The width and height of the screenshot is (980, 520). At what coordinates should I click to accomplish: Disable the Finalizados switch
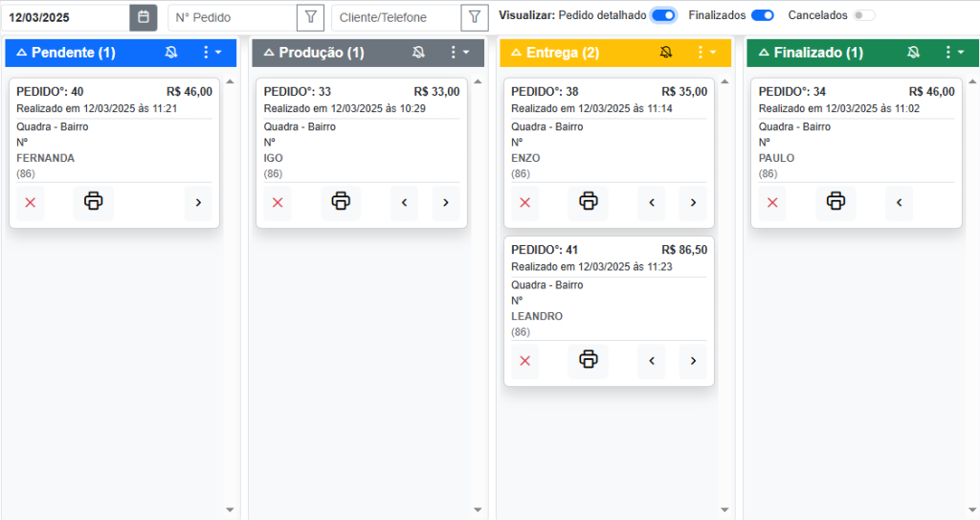pyautogui.click(x=762, y=15)
